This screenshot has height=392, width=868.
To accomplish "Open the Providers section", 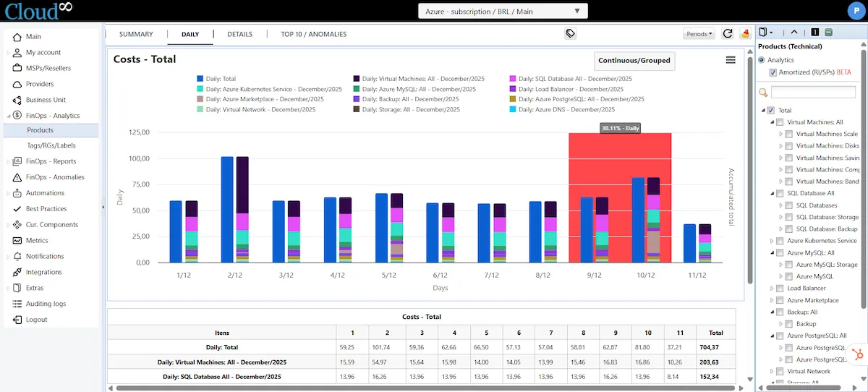I will tap(39, 84).
